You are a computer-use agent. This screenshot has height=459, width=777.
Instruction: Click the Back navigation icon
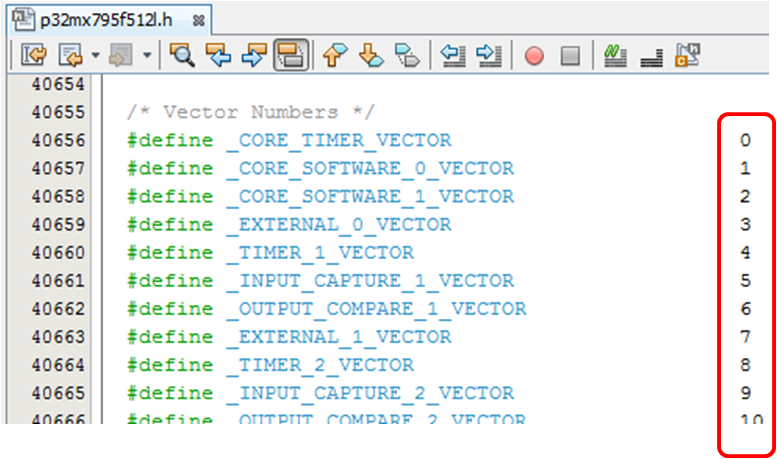70,55
